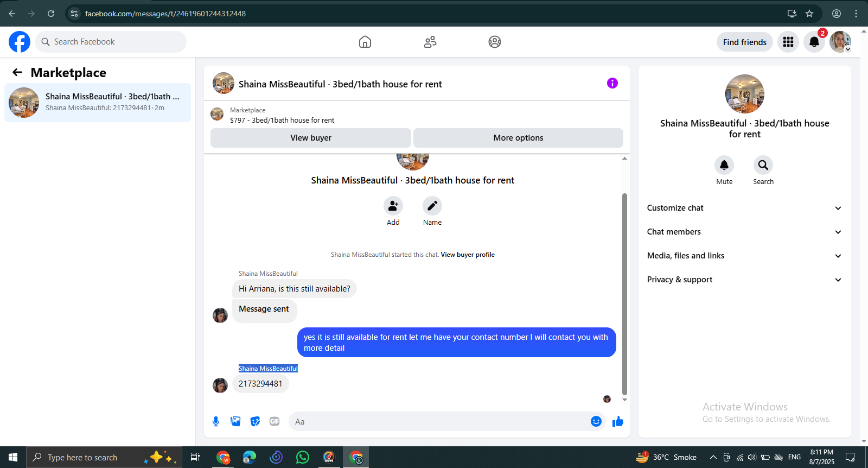The height and width of the screenshot is (468, 868).
Task: Send a thumbs-up like
Action: click(618, 421)
